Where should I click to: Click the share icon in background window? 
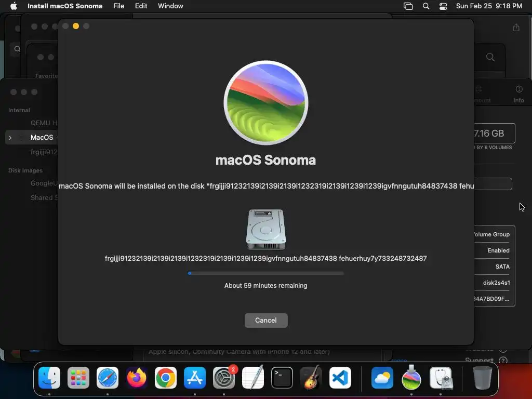click(516, 28)
